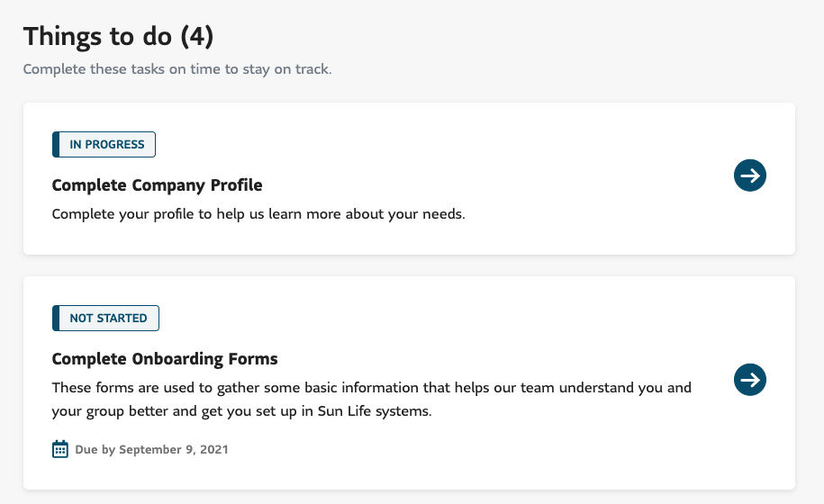The height and width of the screenshot is (504, 824).
Task: Open the Complete Company Profile title
Action: click(158, 185)
